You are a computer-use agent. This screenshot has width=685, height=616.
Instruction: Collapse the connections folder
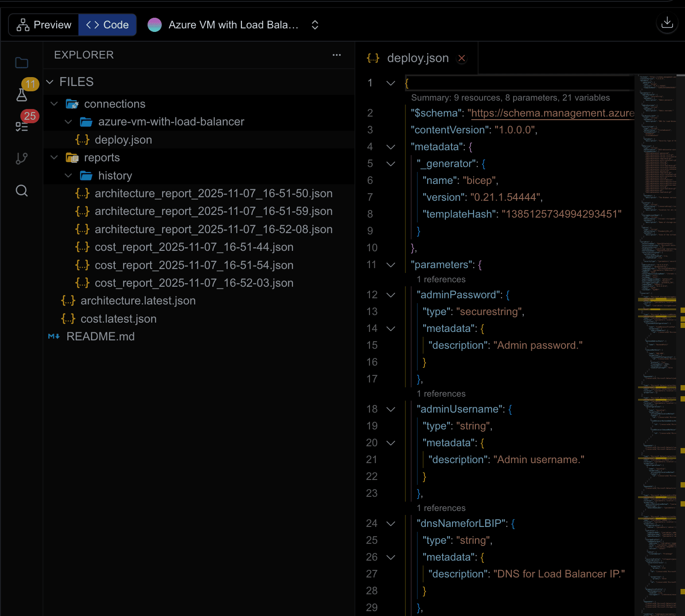click(x=54, y=104)
